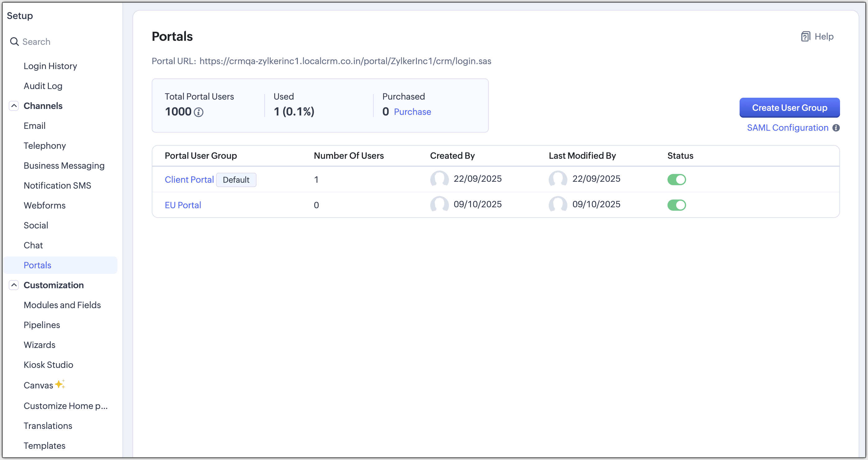Screen dimensions: 868x460
Task: Open the EU Portal group link
Action: 182,205
